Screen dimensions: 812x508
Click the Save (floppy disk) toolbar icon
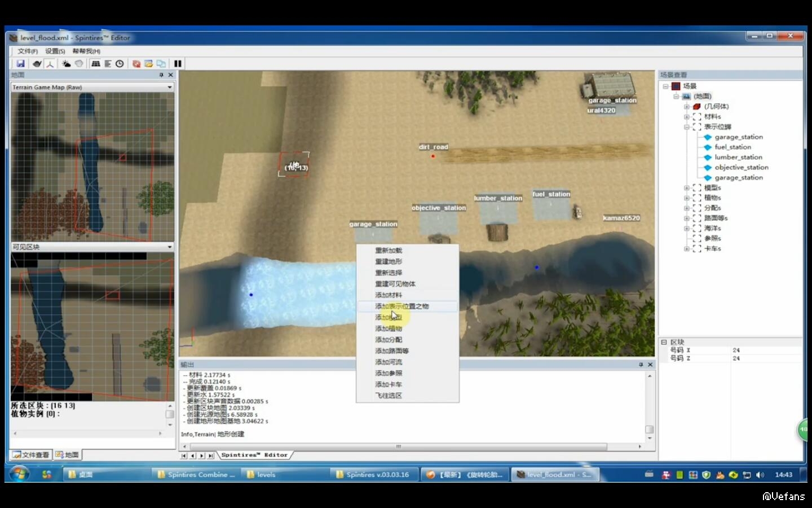pos(21,64)
